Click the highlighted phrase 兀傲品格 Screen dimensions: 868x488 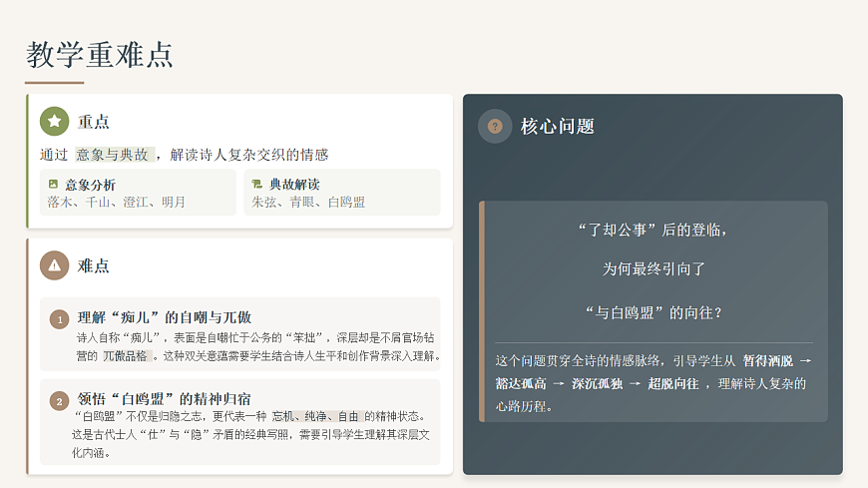point(125,355)
